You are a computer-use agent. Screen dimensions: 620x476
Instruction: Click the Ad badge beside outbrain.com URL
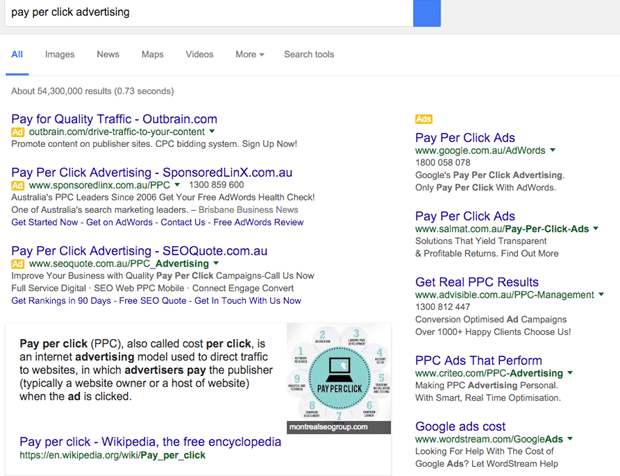coord(17,132)
